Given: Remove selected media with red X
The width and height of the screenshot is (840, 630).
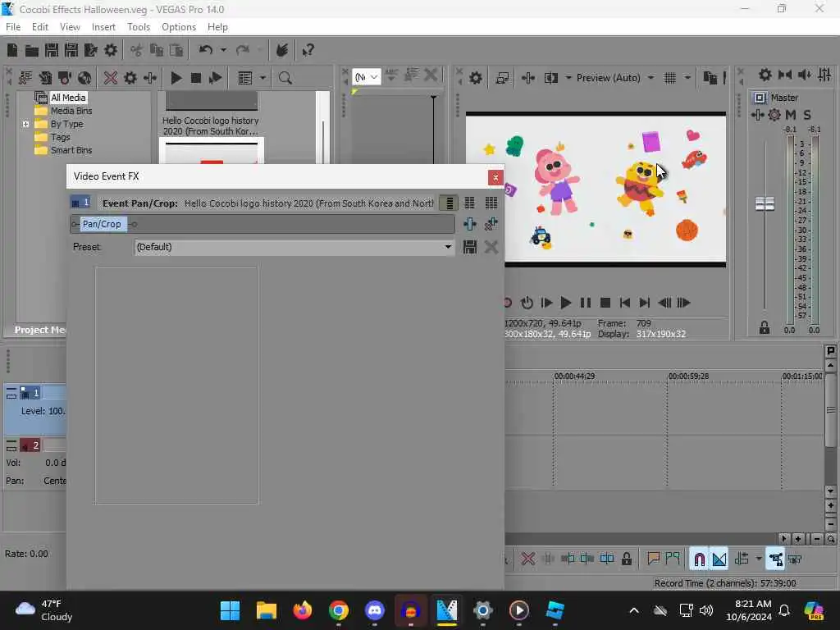Looking at the screenshot, I should 111,78.
